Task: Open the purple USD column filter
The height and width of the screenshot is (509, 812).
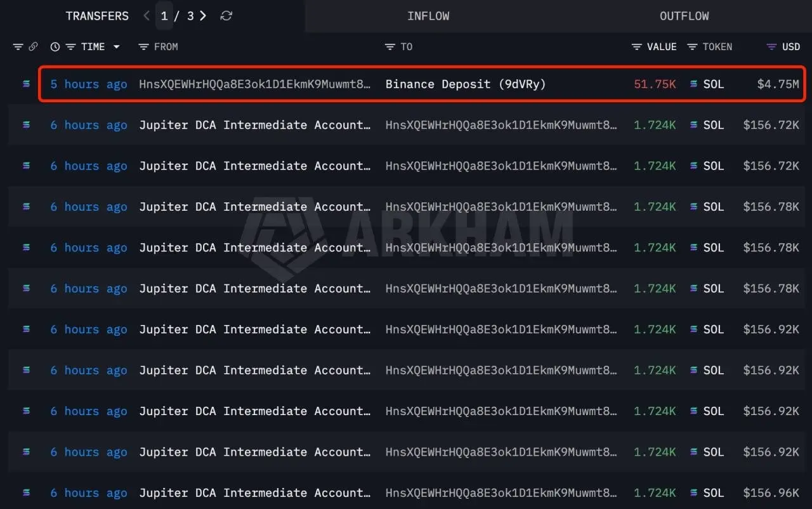Action: pos(771,47)
